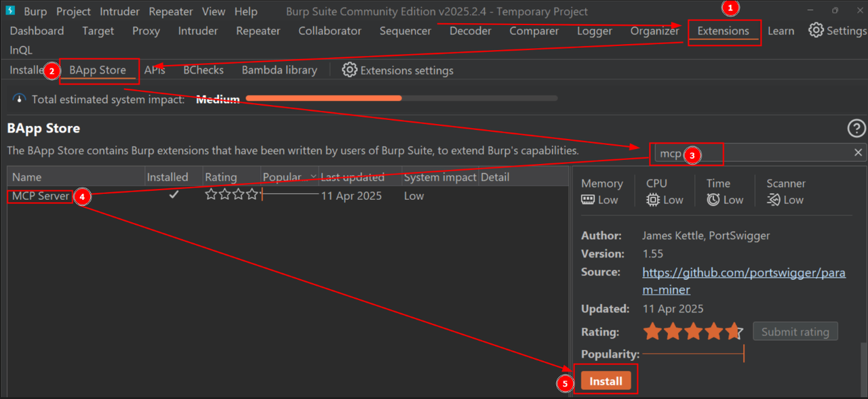Click the system impact progress bar

(x=401, y=98)
